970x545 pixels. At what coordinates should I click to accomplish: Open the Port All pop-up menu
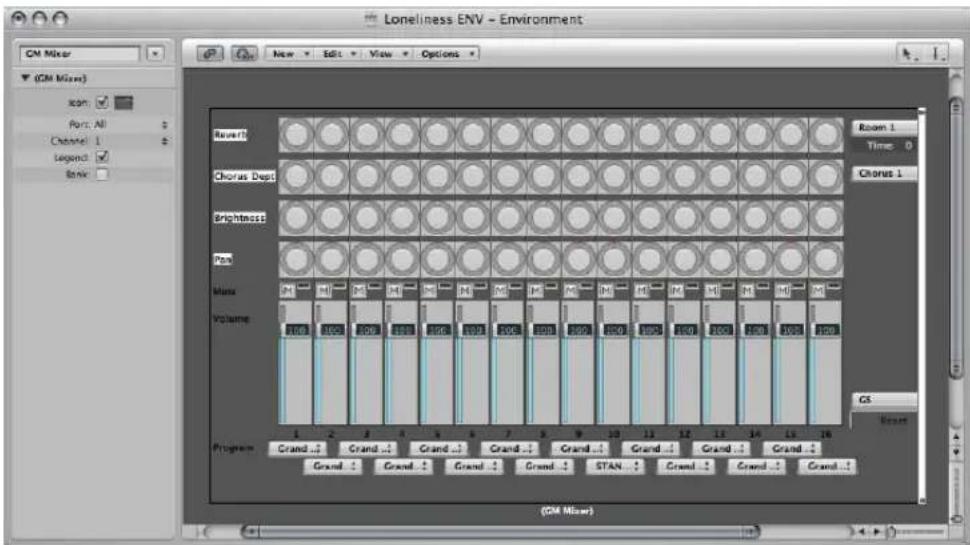tap(130, 124)
